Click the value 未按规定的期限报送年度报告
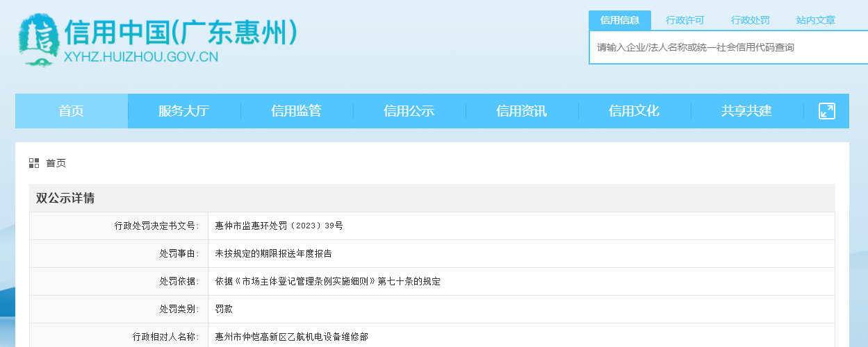Screen dimensions: 868x347 pyautogui.click(x=274, y=253)
